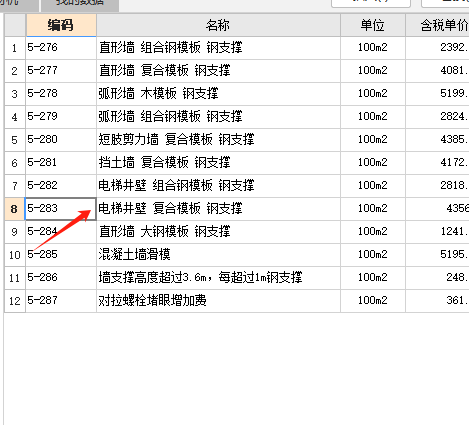This screenshot has width=469, height=425.
Task: Click name 对拉螺栓堵眼增加费
Action: (x=218, y=301)
